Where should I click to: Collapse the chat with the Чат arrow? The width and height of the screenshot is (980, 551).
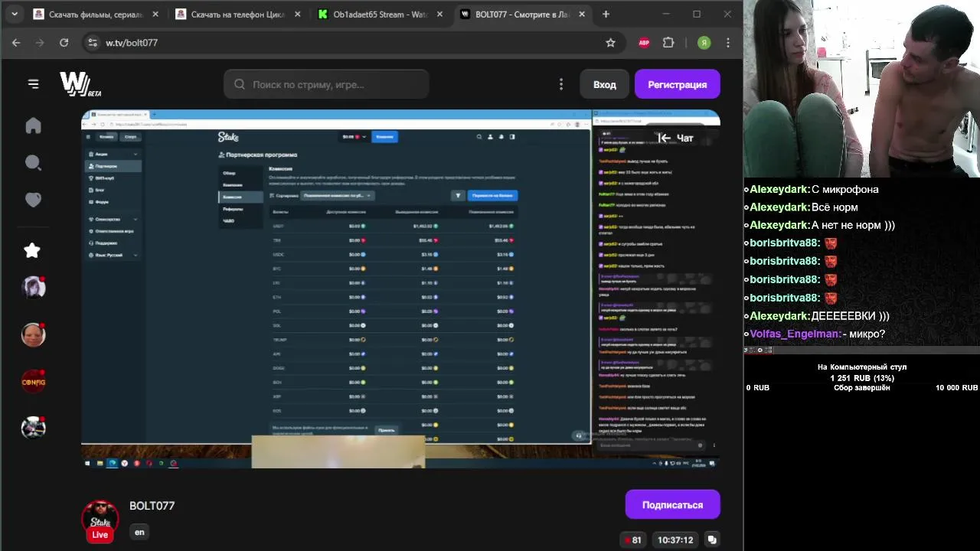(676, 138)
